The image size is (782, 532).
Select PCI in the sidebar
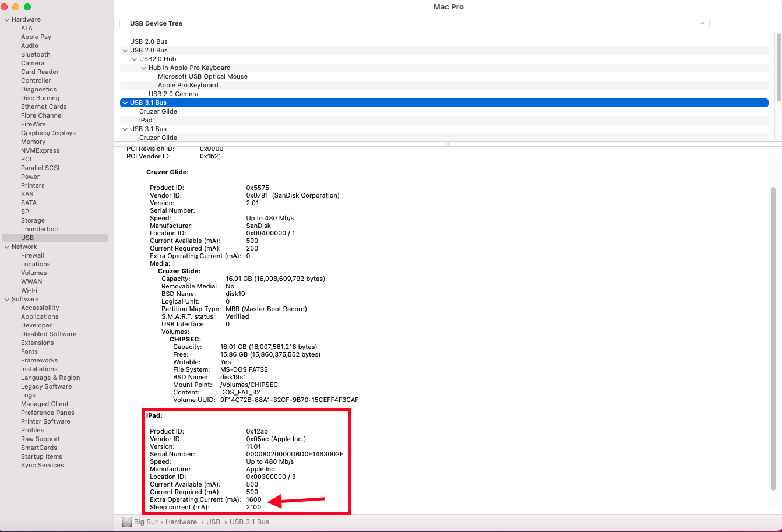tap(26, 159)
